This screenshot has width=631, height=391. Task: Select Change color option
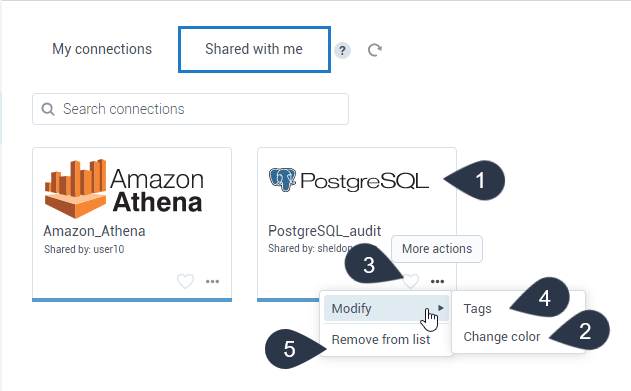tap(502, 337)
